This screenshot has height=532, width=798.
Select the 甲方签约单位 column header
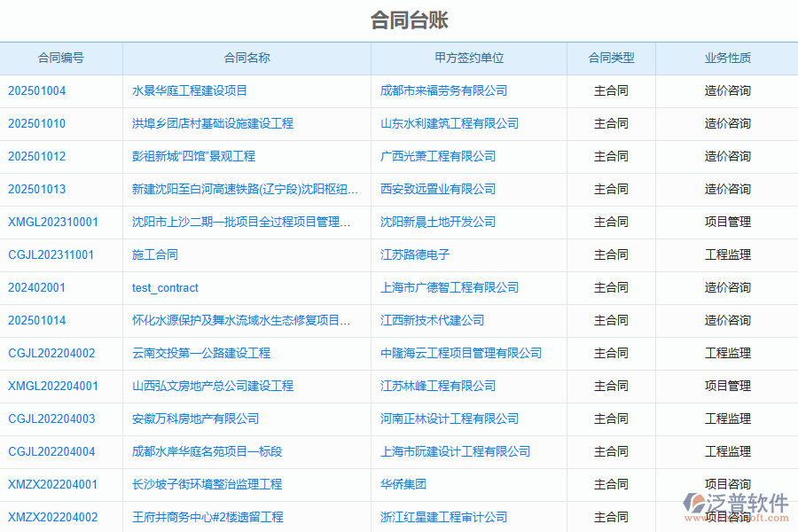click(x=469, y=58)
